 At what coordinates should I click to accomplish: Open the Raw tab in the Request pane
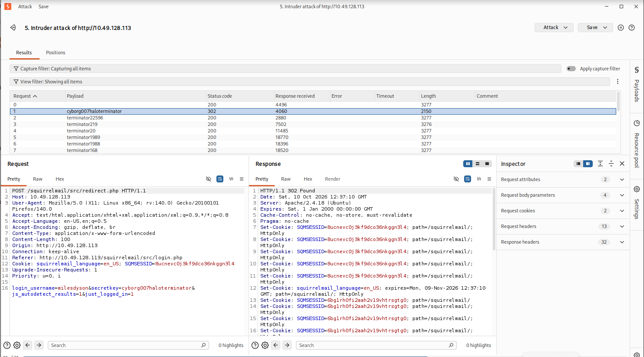pos(38,179)
